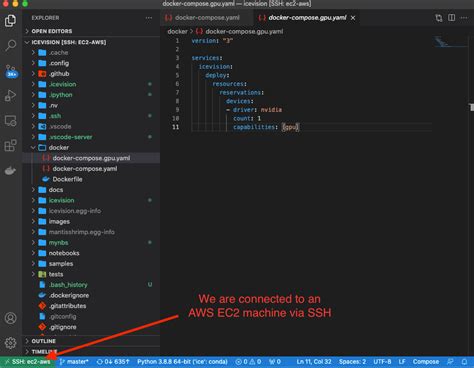
Task: Expand the Outline section
Action: [x=91, y=341]
